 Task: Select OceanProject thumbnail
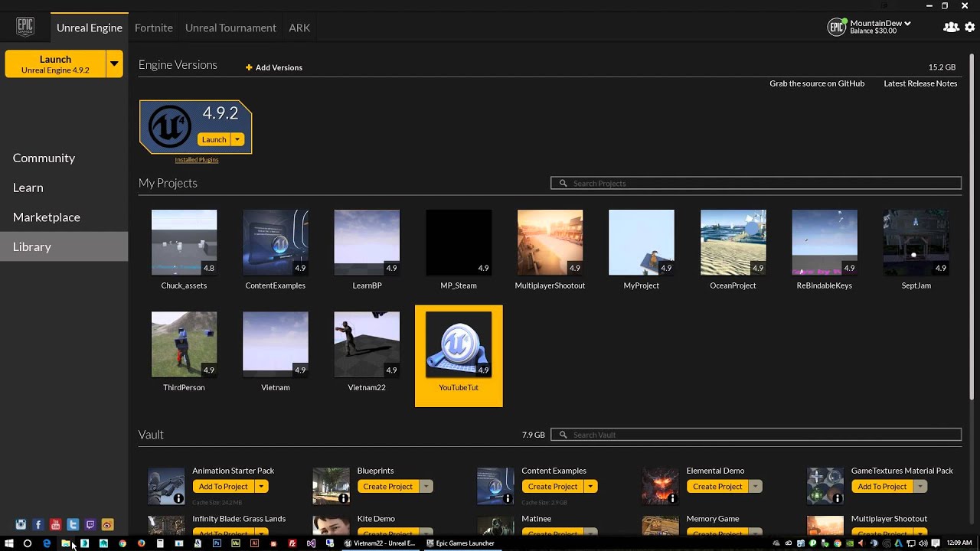[x=733, y=243]
